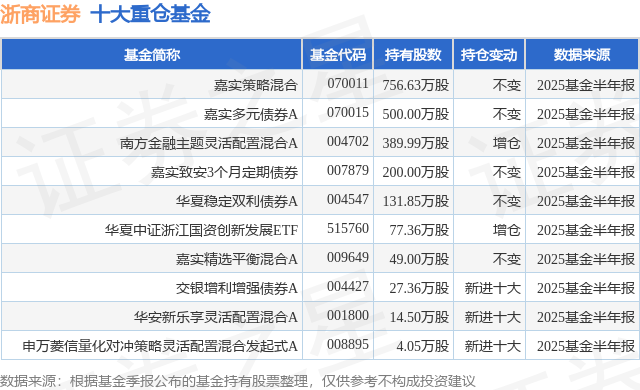Select 交银增利增强债券A fund
This screenshot has width=640, height=390.
(x=237, y=288)
